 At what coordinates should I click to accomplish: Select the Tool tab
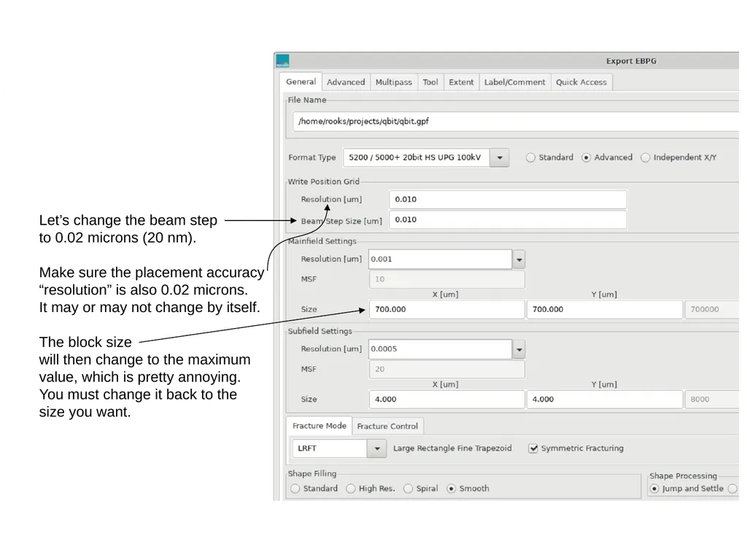click(430, 82)
